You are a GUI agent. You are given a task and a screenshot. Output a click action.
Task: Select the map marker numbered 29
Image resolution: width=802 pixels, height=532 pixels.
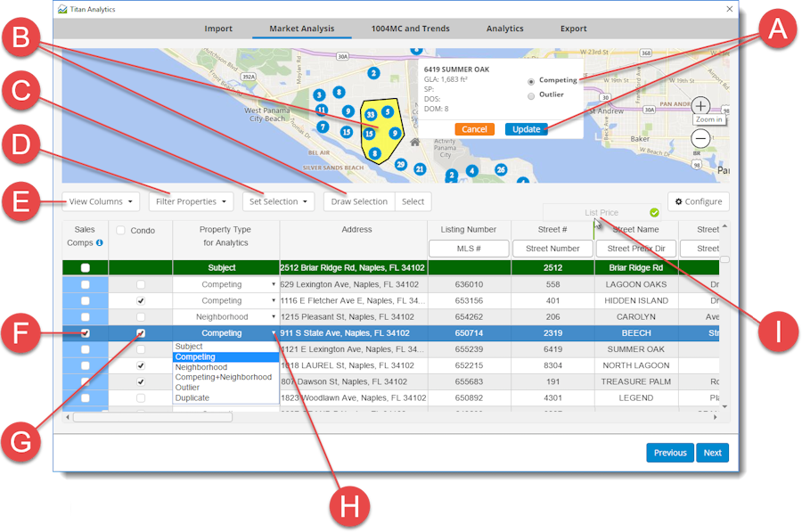tap(400, 164)
